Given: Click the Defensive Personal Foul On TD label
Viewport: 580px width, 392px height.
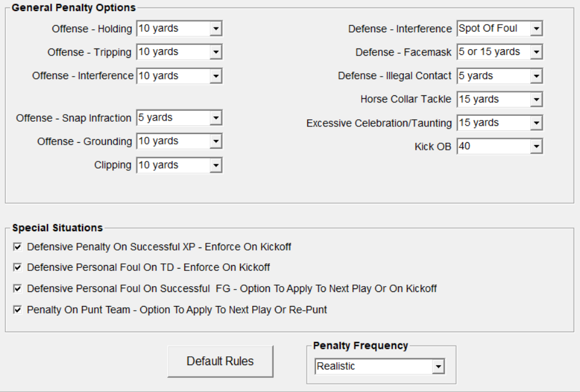Looking at the screenshot, I should click(x=148, y=267).
